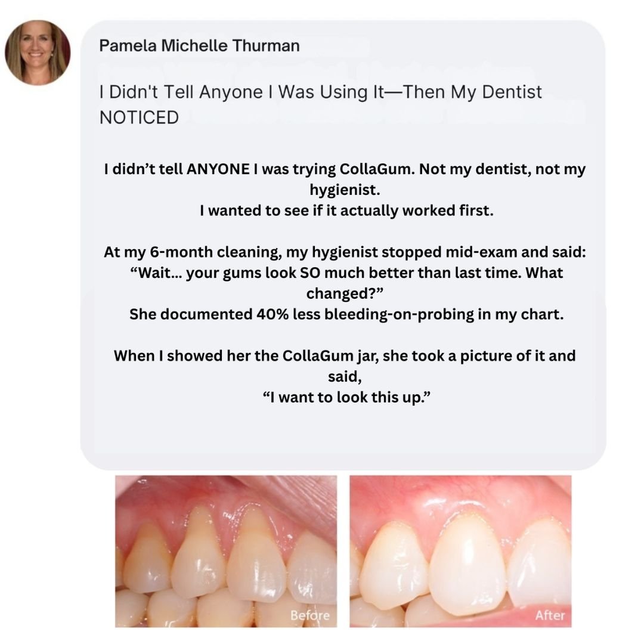
Task: Click the 'changed?' quote ending line
Action: (345, 293)
